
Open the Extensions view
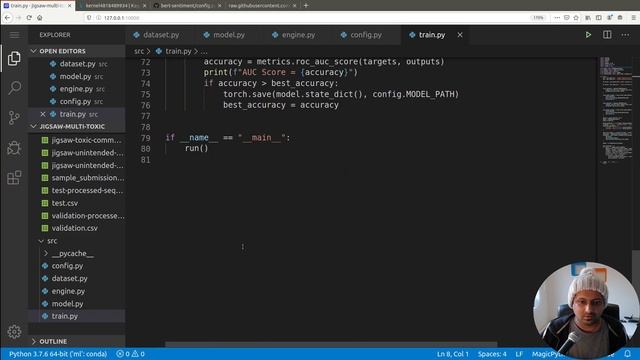coord(14,178)
